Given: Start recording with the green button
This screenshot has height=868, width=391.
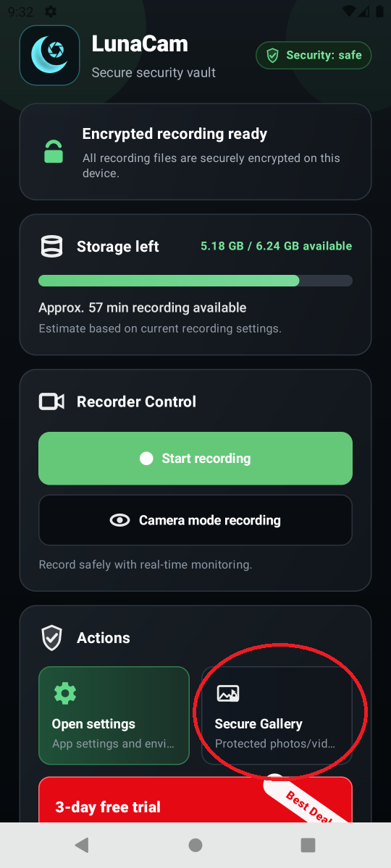Looking at the screenshot, I should pyautogui.click(x=195, y=459).
